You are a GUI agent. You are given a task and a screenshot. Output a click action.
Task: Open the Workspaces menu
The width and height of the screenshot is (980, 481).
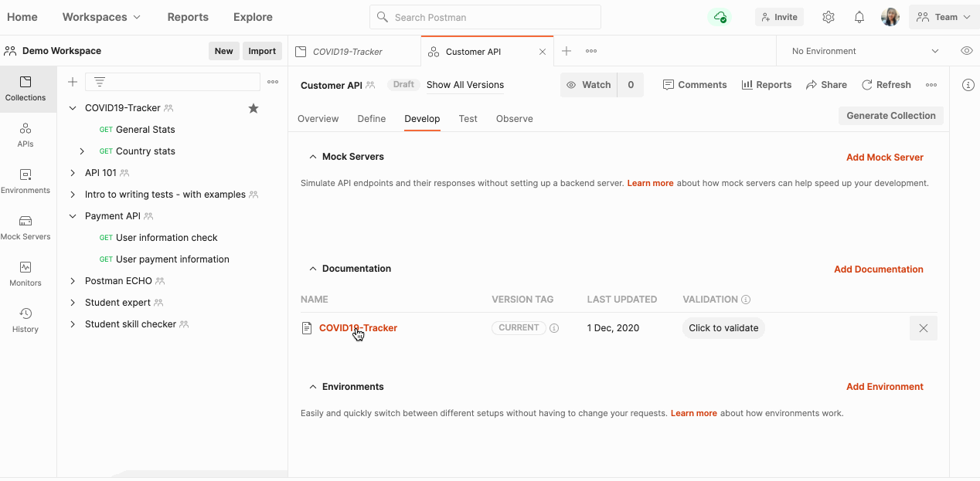coord(101,17)
